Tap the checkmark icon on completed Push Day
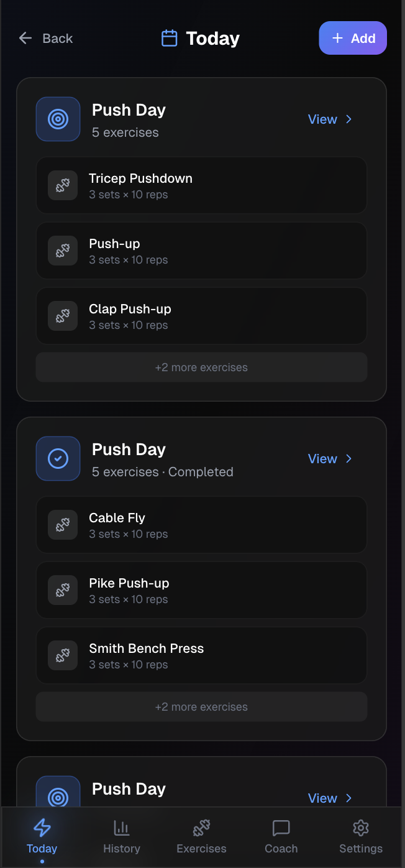 coord(58,459)
